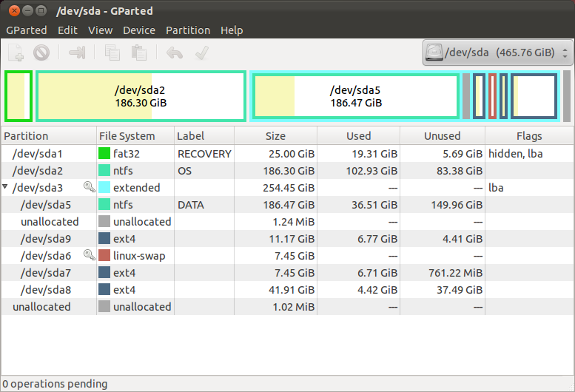
Task: Click the New partition toolbar icon
Action: tap(16, 53)
